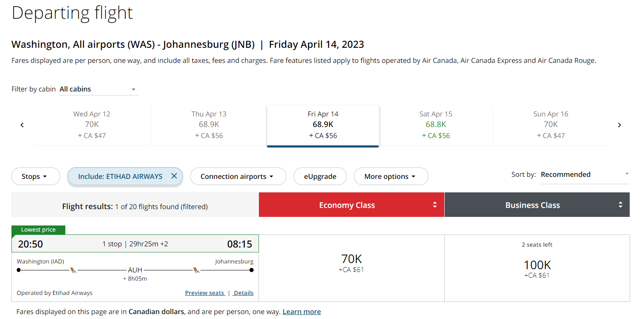Remove the ETIHAD AIRWAYS filter via its X icon

coord(174,176)
